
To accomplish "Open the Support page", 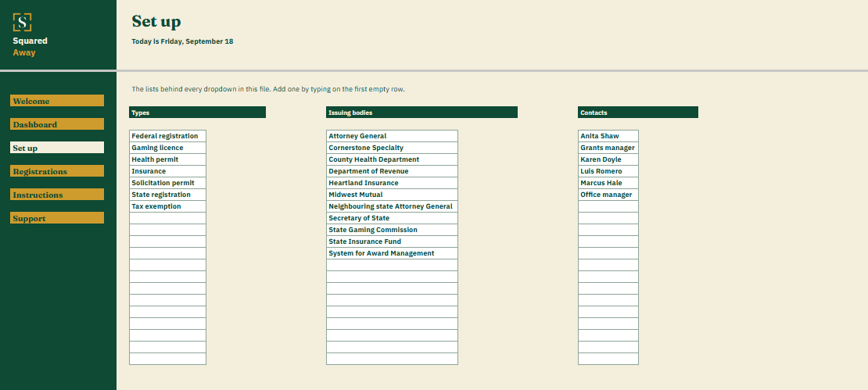I will tap(57, 218).
